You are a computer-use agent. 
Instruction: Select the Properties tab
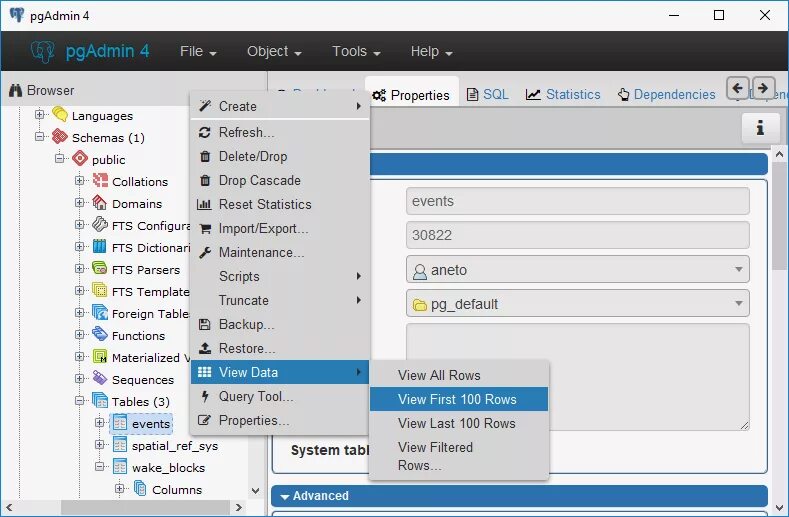[412, 95]
